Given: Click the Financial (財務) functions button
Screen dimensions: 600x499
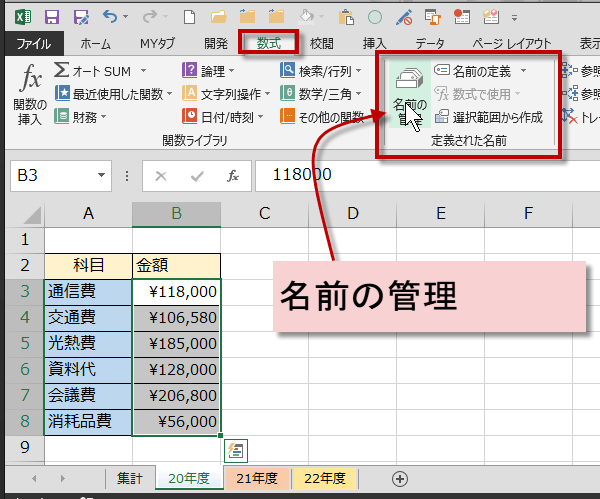Looking at the screenshot, I should tap(76, 117).
